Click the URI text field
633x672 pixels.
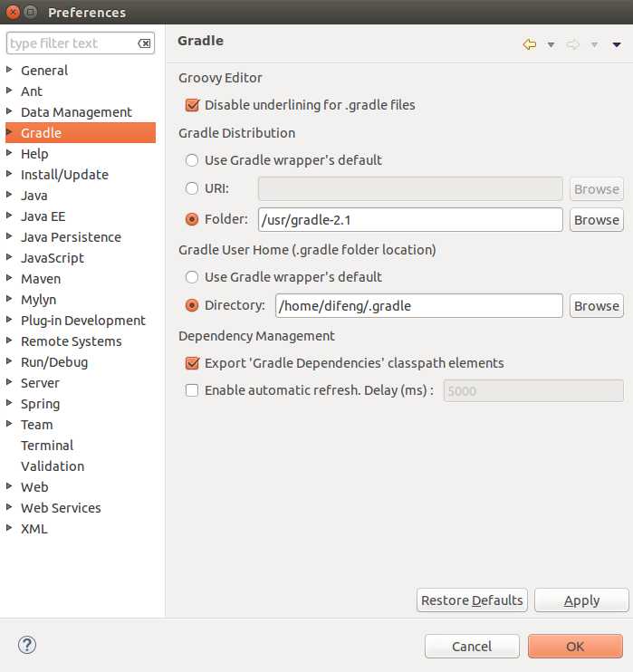(x=410, y=189)
